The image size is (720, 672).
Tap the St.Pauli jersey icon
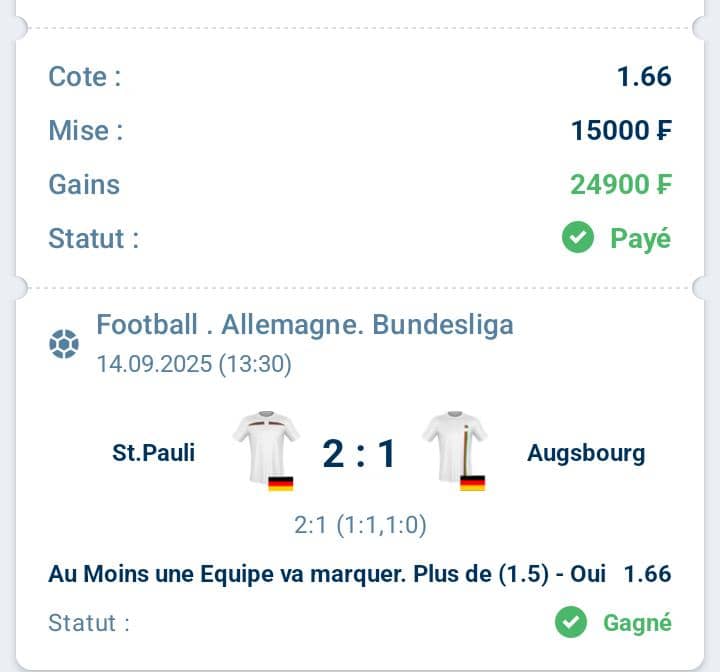tap(265, 441)
